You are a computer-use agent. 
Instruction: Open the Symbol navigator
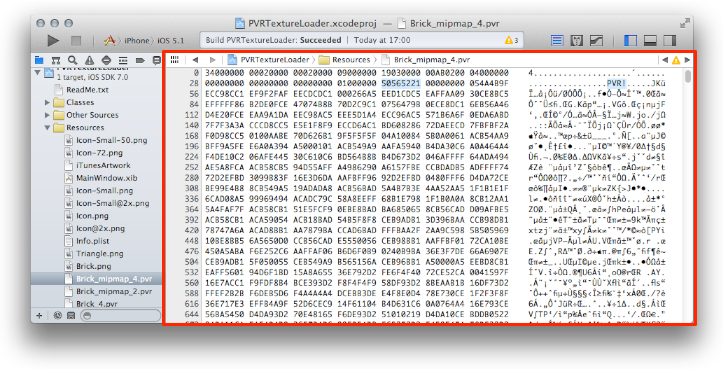click(56, 60)
